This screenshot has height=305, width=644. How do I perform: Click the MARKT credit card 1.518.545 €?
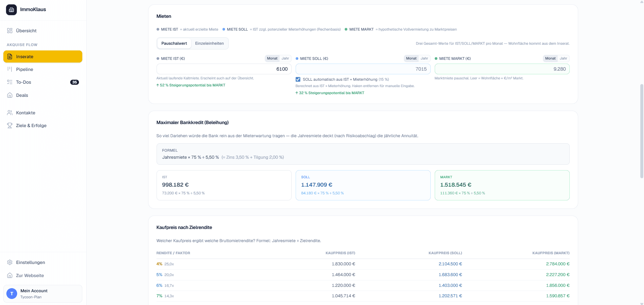(x=502, y=185)
